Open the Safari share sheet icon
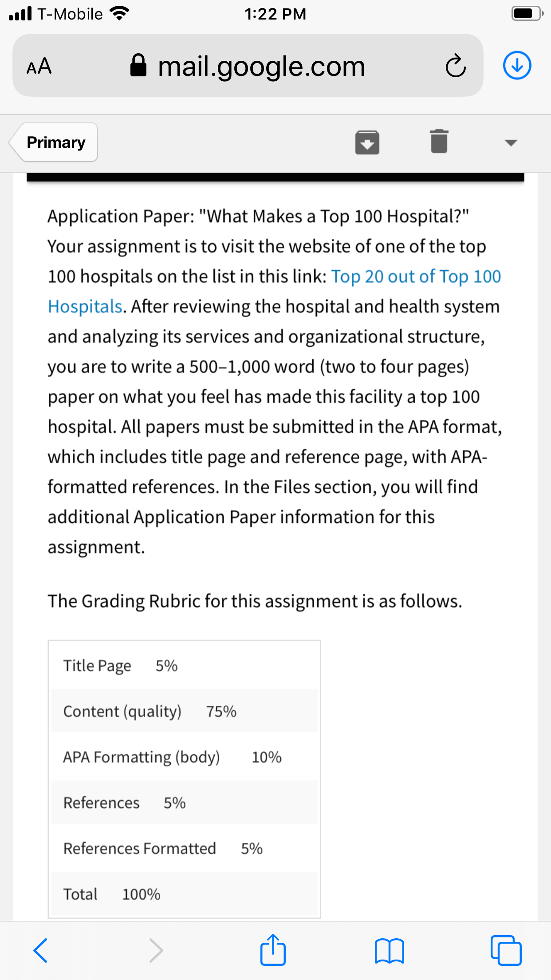Viewport: 551px width, 980px height. (273, 949)
